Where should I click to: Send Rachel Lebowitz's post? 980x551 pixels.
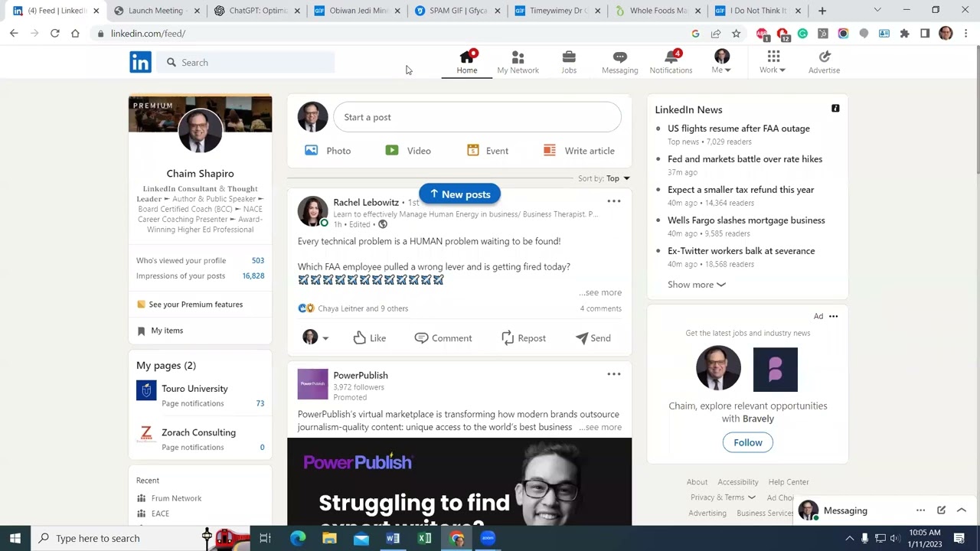593,338
